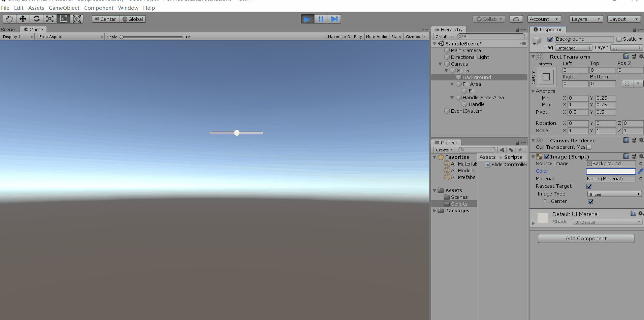Toggle Stats overlay

coord(396,37)
